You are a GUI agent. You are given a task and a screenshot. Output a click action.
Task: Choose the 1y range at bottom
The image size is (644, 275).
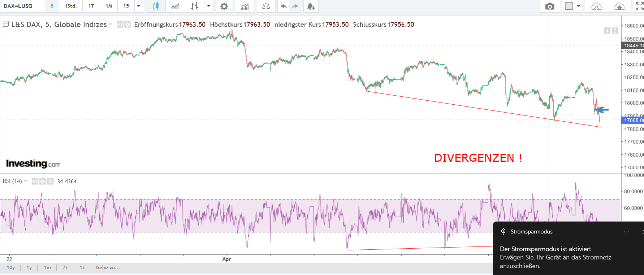(x=29, y=267)
